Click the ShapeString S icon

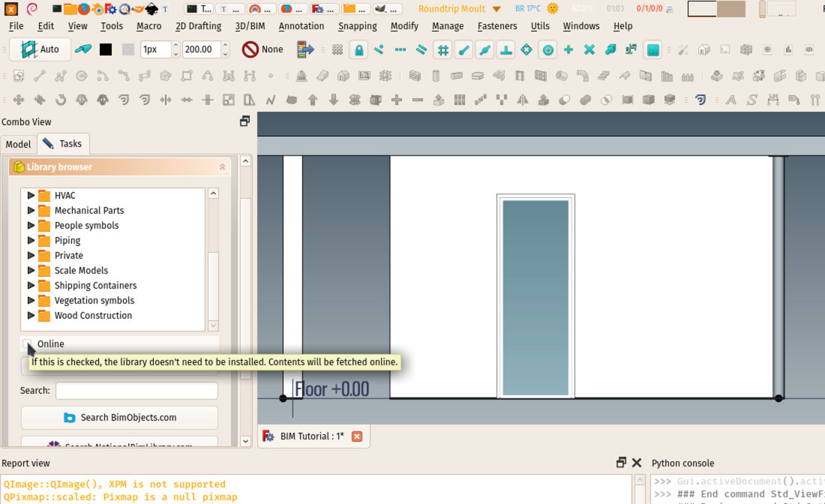pyautogui.click(x=752, y=100)
